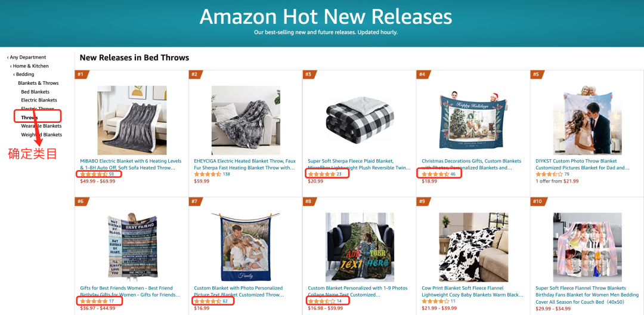The width and height of the screenshot is (644, 315).
Task: Open the Blankets & Throws category
Action: 38,83
